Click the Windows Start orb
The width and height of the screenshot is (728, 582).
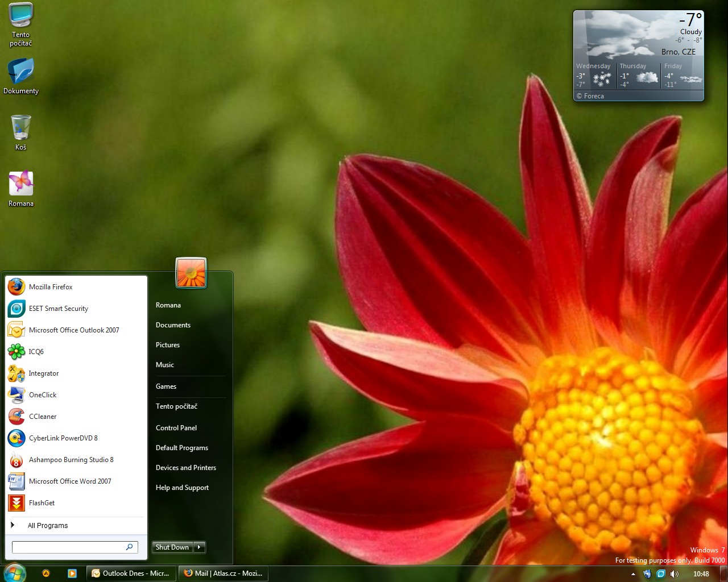[x=14, y=573]
